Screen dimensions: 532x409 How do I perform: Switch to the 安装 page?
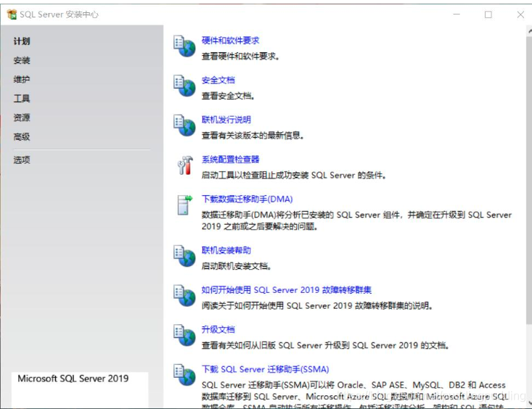[x=22, y=60]
